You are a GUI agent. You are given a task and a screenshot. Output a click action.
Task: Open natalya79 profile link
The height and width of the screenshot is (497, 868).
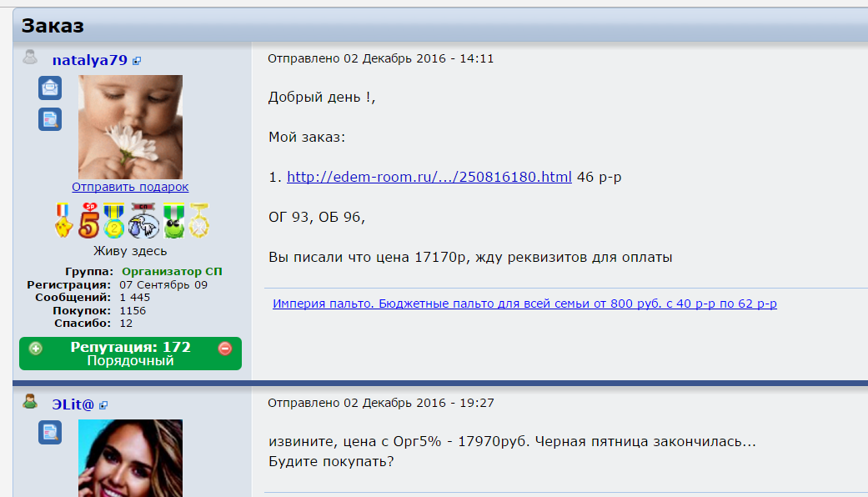pyautogui.click(x=90, y=60)
